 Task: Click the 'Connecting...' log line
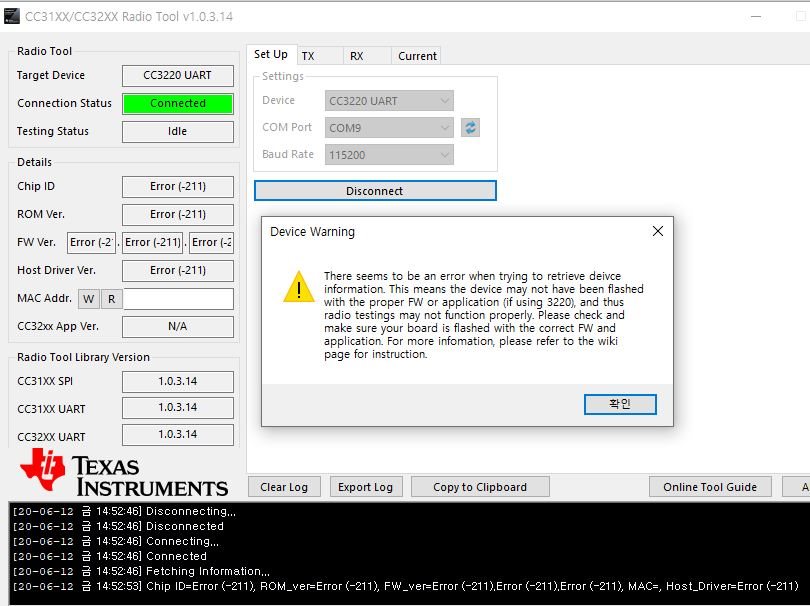116,541
